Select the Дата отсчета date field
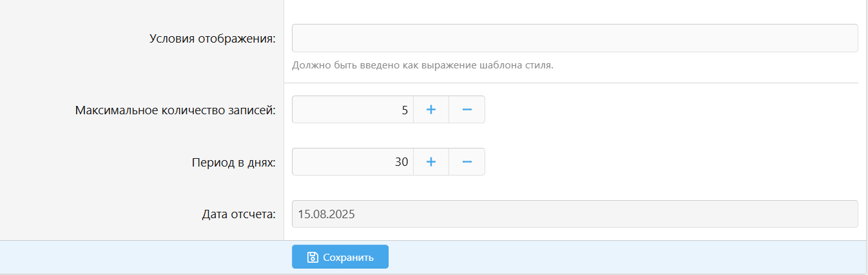The image size is (868, 275). [575, 214]
